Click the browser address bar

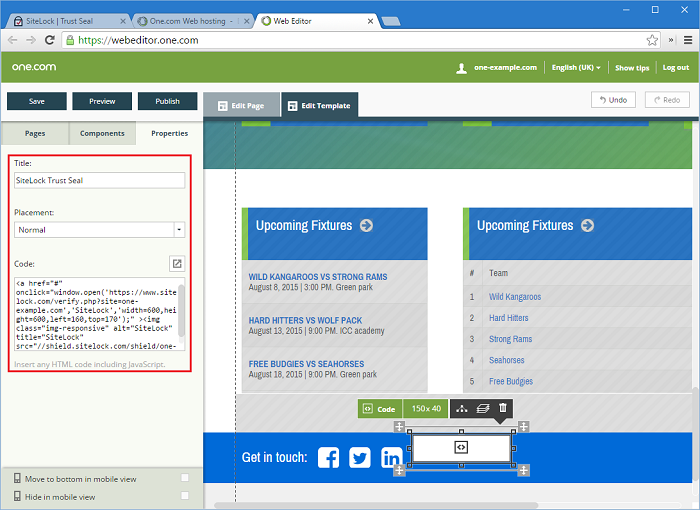coord(357,40)
